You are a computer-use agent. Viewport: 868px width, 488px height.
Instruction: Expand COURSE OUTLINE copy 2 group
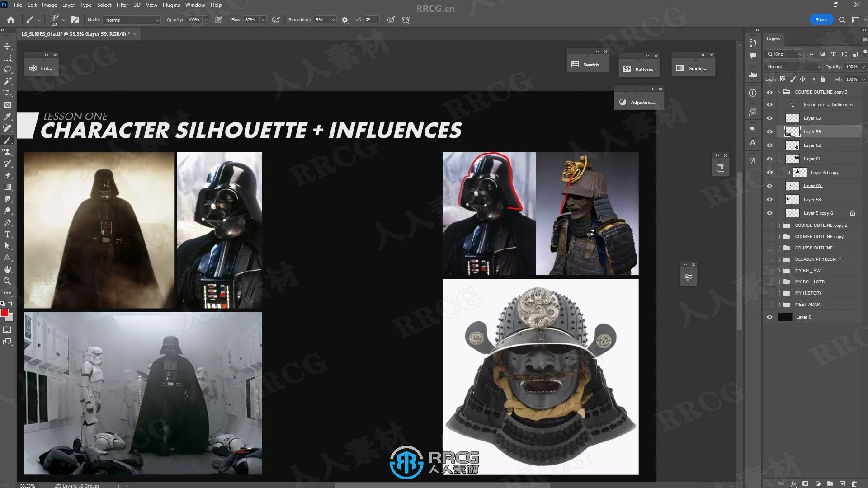click(780, 225)
